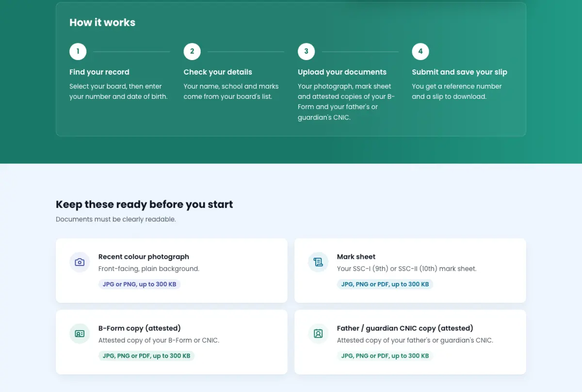Click the 'JPG or PNG, up to 300 KB' badge
Screen dimensions: 582x392
click(139, 284)
